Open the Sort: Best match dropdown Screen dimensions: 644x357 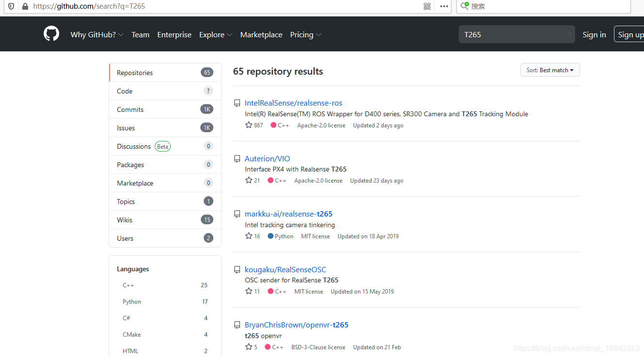point(550,70)
